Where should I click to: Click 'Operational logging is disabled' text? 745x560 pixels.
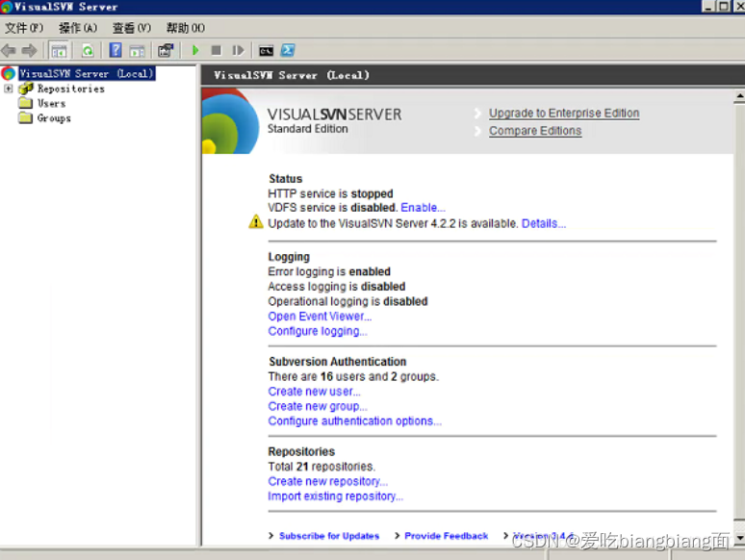[x=347, y=301]
